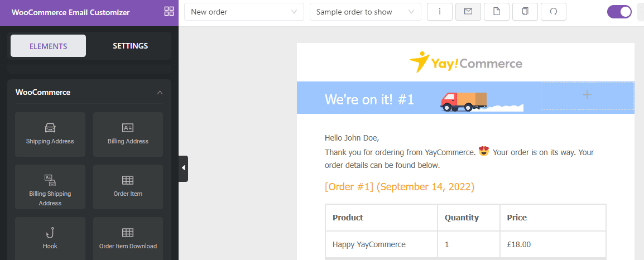The height and width of the screenshot is (260, 644).
Task: Click the copy template icon button
Action: click(x=525, y=12)
